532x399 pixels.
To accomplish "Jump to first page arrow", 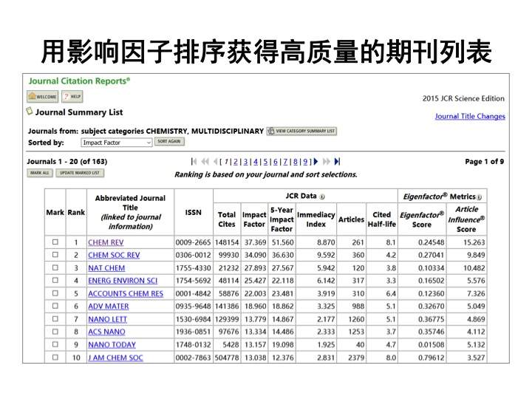I will coord(194,162).
